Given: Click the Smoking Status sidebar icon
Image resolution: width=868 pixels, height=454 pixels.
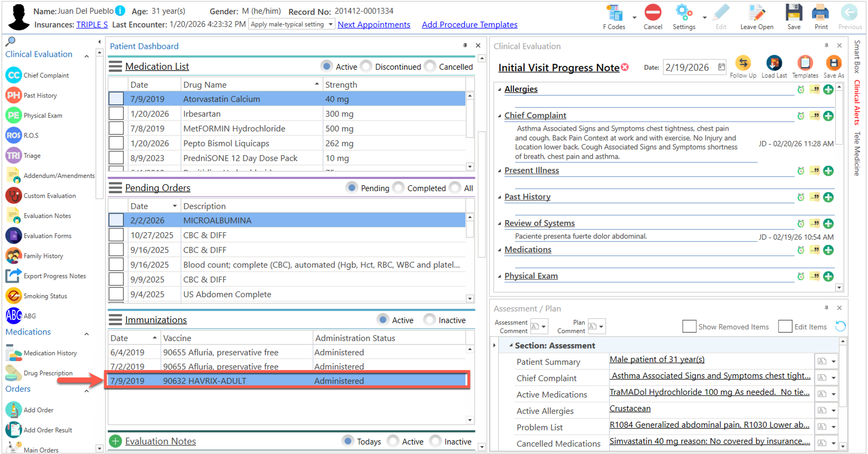Looking at the screenshot, I should pyautogui.click(x=14, y=296).
